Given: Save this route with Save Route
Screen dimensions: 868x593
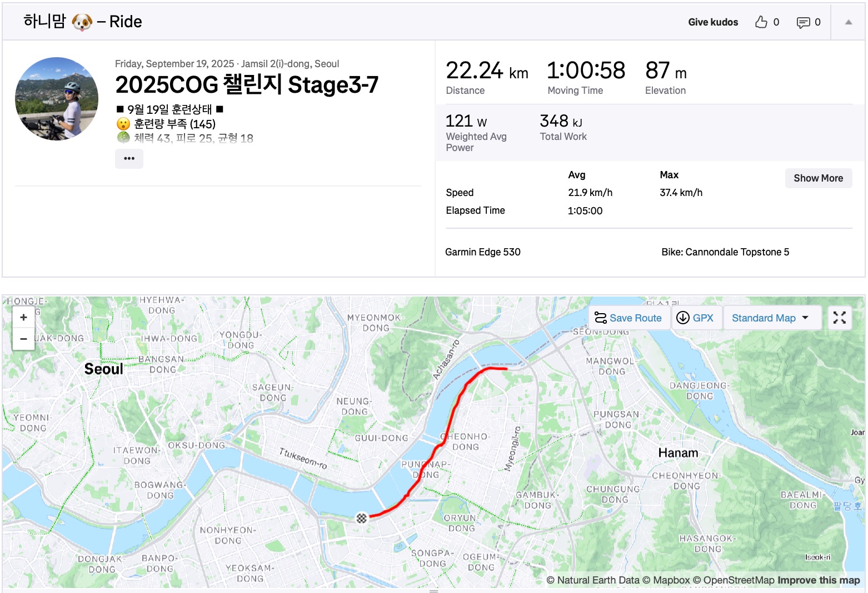Looking at the screenshot, I should (628, 318).
